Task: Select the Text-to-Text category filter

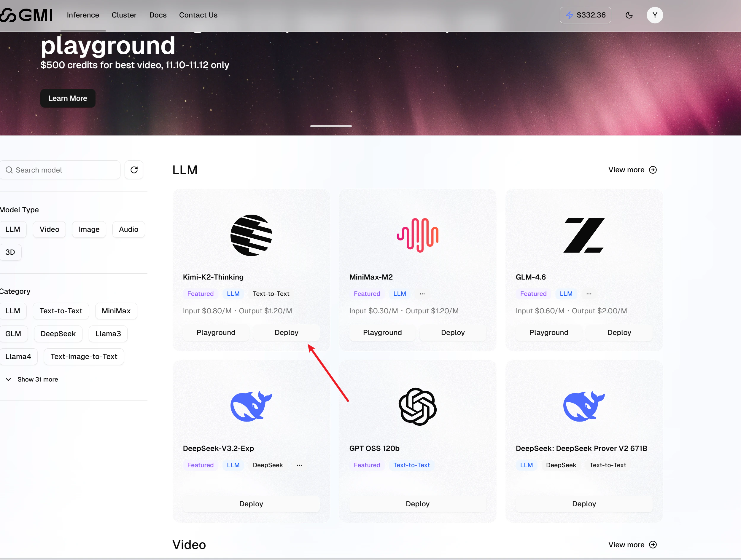Action: (61, 311)
